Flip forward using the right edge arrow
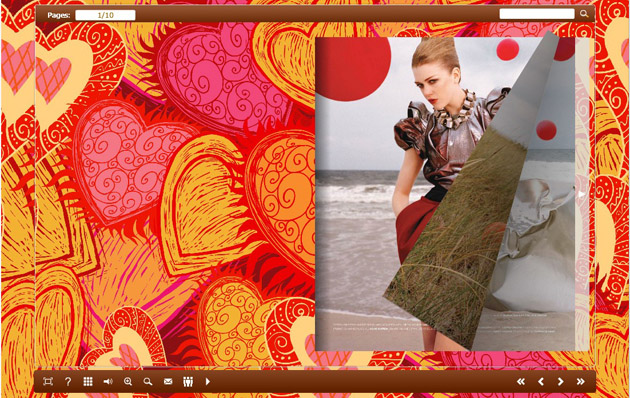Viewport: 630px width, 398px height. pos(581,194)
